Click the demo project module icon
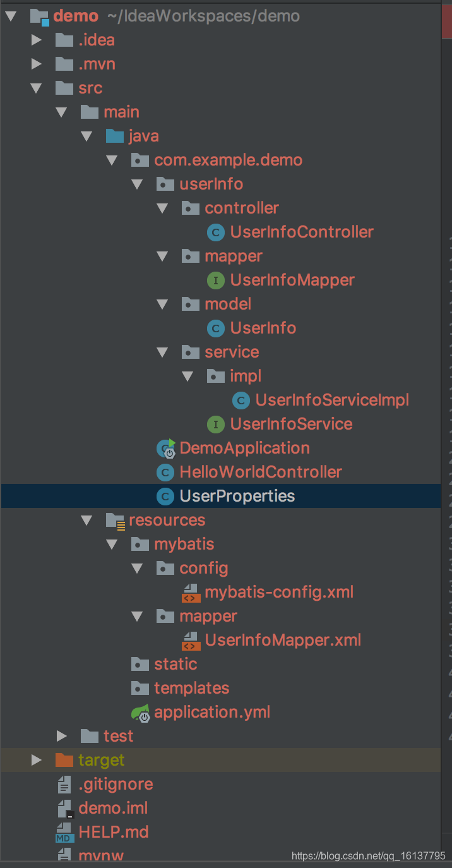 [x=39, y=16]
